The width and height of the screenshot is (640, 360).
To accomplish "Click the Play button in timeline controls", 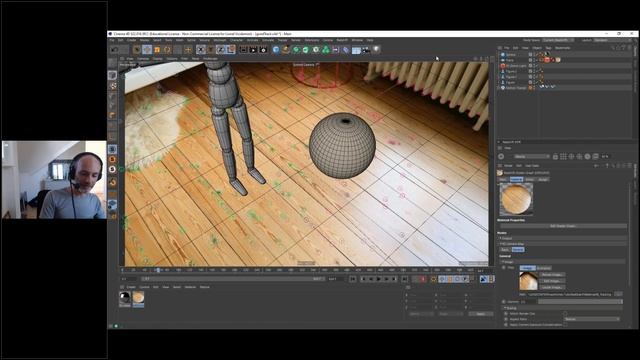I will click(x=378, y=279).
